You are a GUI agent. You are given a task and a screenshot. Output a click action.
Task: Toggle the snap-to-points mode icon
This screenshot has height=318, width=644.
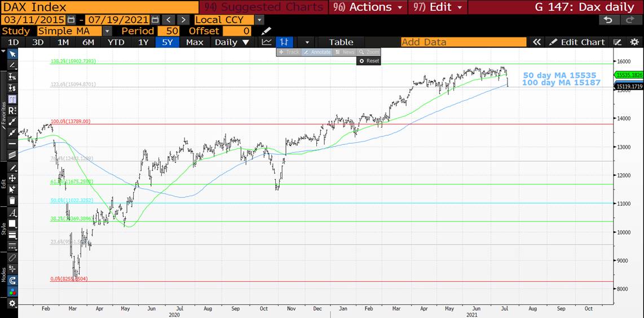pos(12,270)
